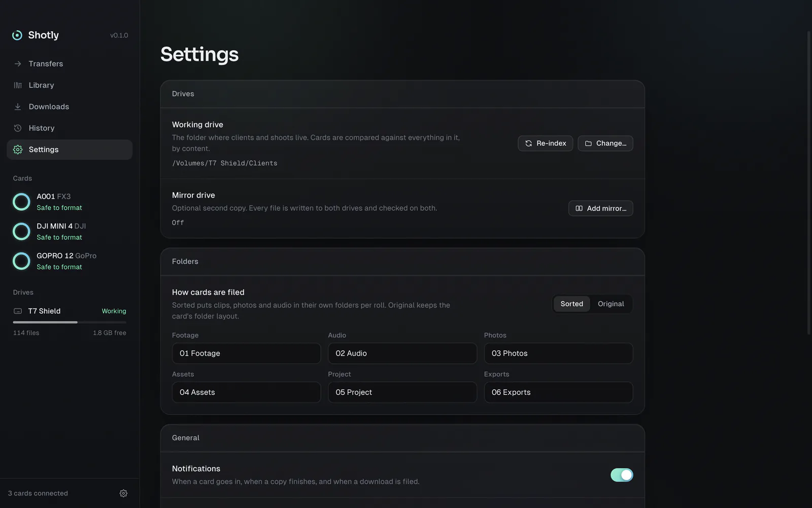Re-index the working drive
812x508 pixels.
click(546, 143)
